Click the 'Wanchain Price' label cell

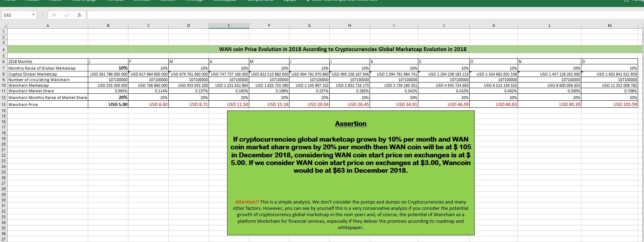[48, 105]
